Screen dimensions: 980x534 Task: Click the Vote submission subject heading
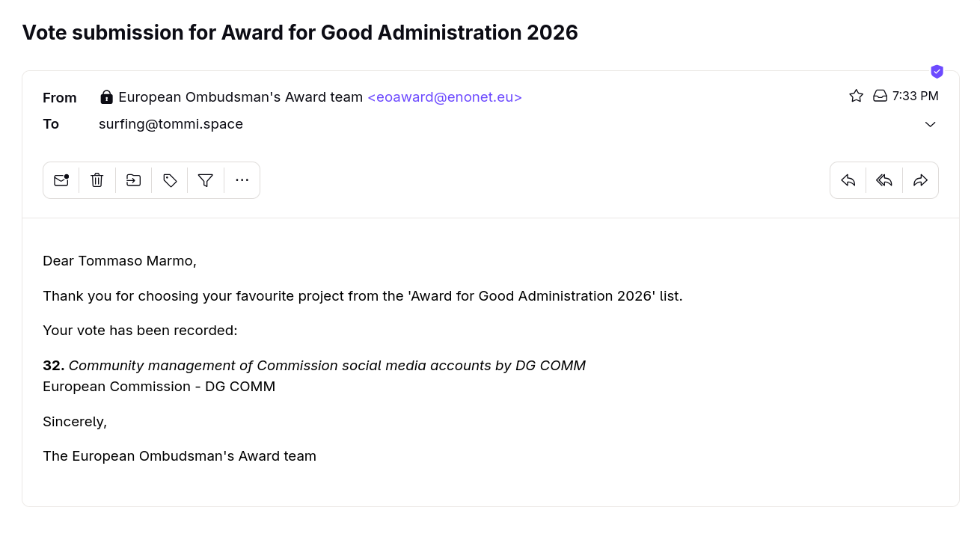pos(300,33)
